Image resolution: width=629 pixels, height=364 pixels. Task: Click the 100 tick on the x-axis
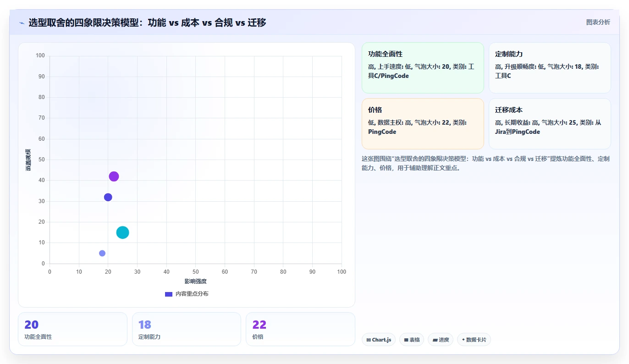click(342, 272)
